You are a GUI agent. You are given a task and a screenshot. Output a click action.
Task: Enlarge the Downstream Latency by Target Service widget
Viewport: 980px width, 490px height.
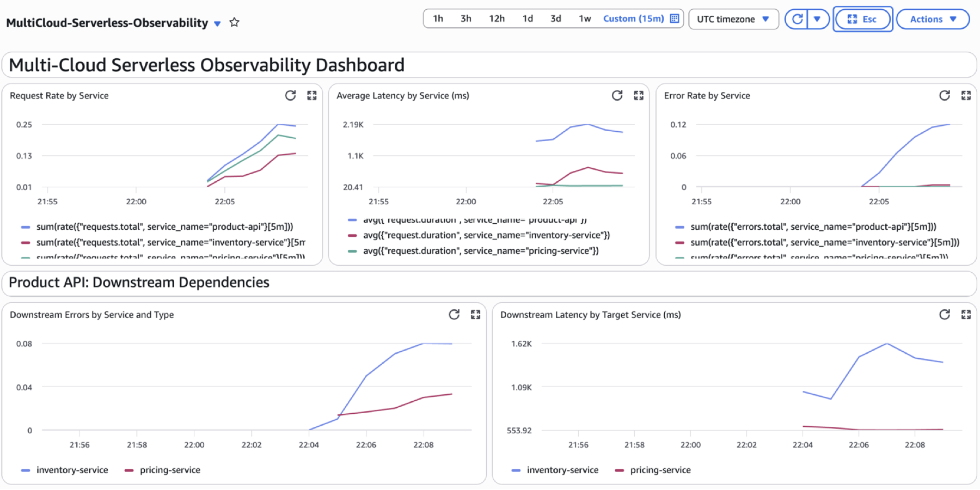tap(966, 315)
